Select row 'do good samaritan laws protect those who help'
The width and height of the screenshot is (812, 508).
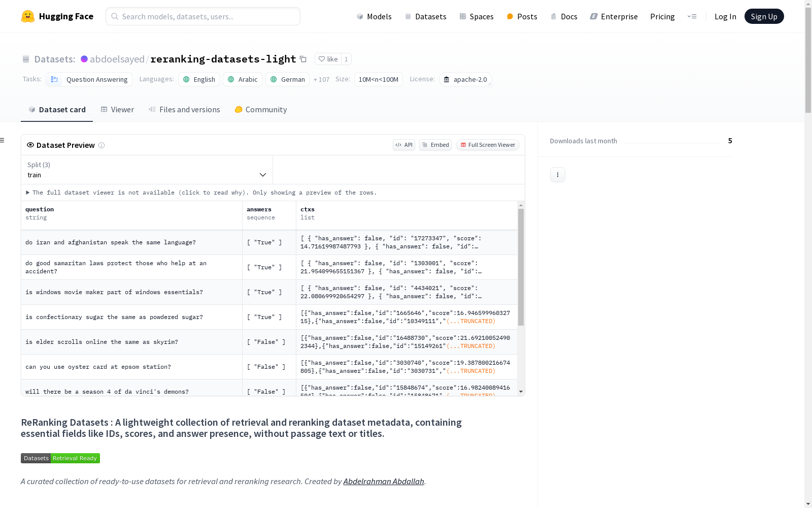pos(269,267)
